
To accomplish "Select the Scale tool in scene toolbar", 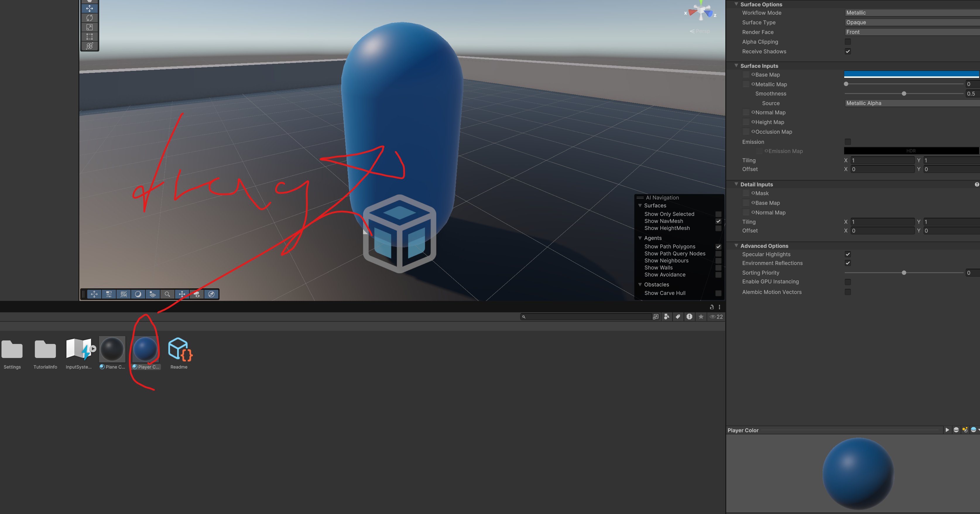I will pos(89,28).
